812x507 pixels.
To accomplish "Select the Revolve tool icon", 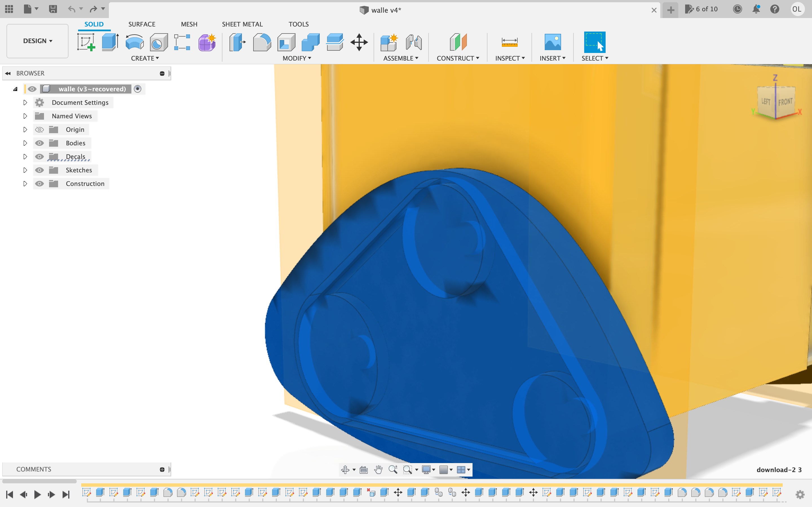I will pos(134,42).
